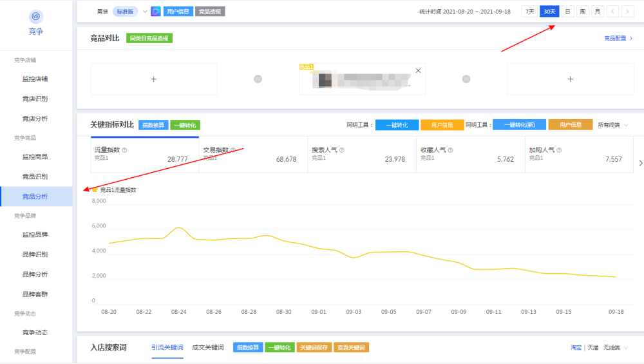Open 竞品分析 in sidebar
This screenshot has width=644, height=364.
click(35, 196)
